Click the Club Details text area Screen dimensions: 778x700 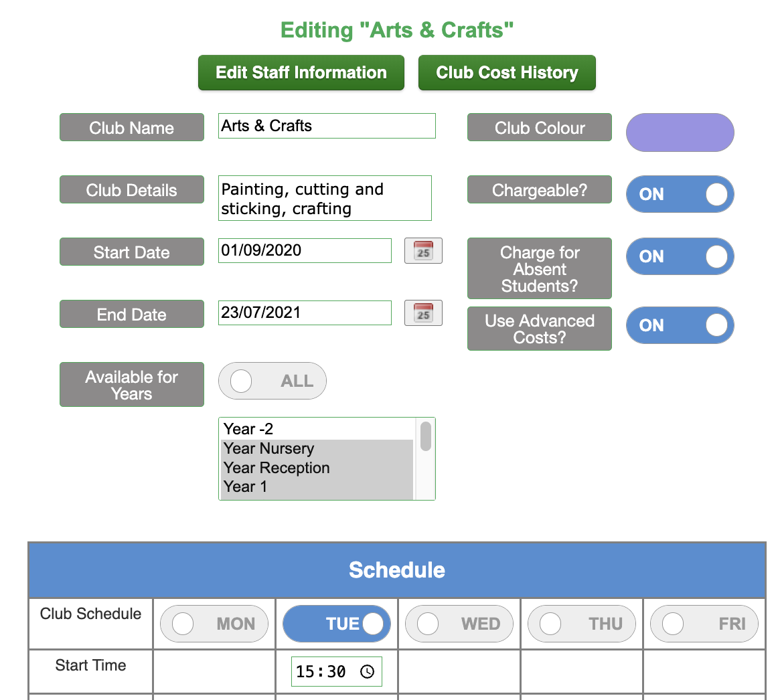pos(325,198)
